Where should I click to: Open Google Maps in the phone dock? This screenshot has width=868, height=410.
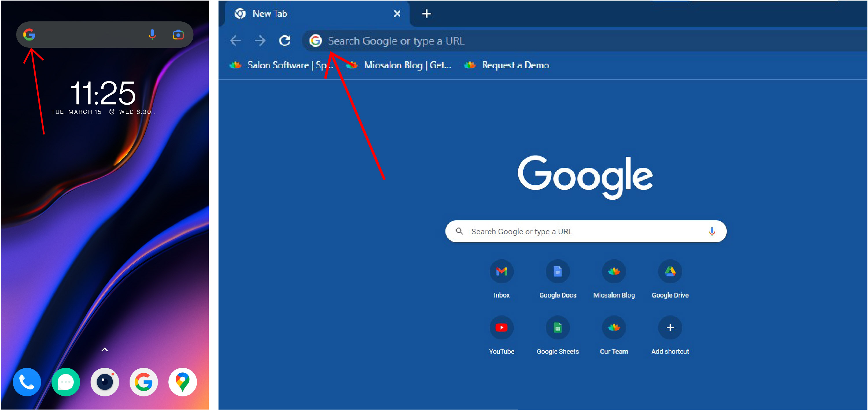tap(183, 382)
